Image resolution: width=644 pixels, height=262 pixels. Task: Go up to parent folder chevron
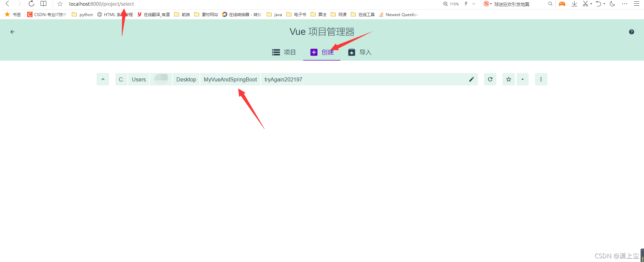tap(103, 79)
